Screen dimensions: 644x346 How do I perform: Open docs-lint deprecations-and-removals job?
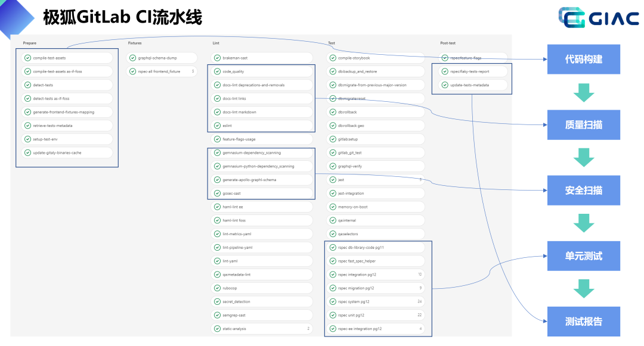tap(262, 85)
